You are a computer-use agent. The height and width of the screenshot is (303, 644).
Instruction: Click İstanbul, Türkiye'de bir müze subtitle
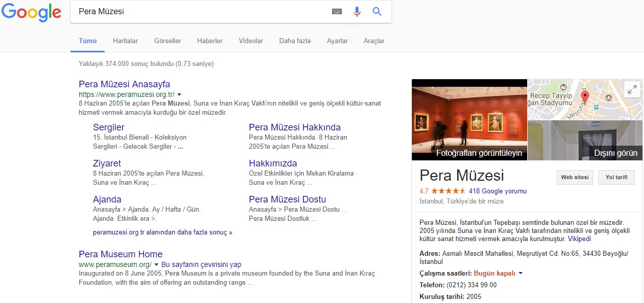pos(462,201)
